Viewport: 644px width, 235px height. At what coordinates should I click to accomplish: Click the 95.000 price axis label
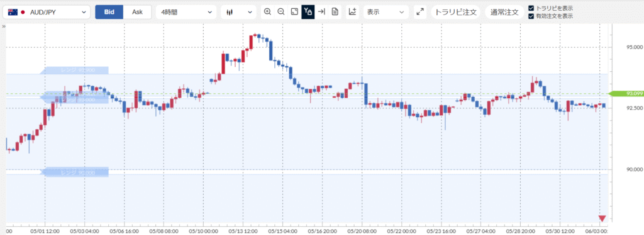tap(635, 47)
